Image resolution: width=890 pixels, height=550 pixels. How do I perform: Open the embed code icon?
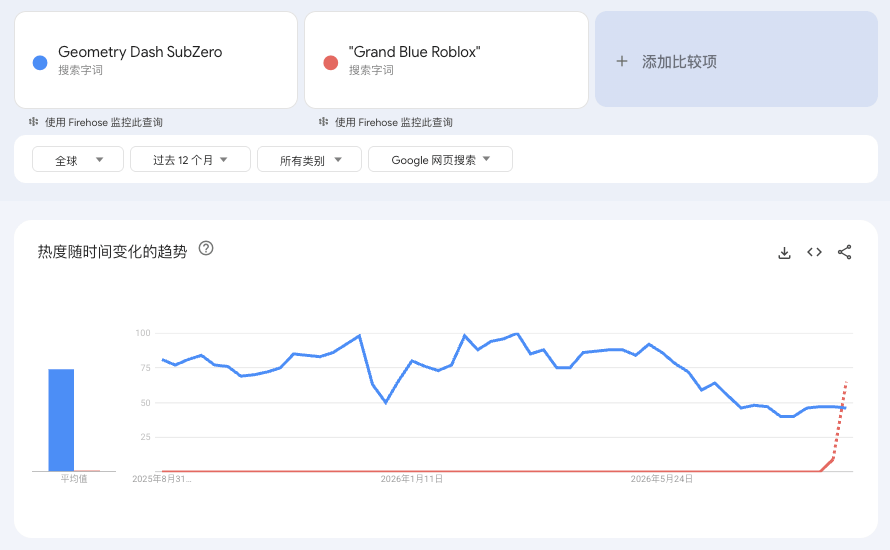[x=815, y=252]
